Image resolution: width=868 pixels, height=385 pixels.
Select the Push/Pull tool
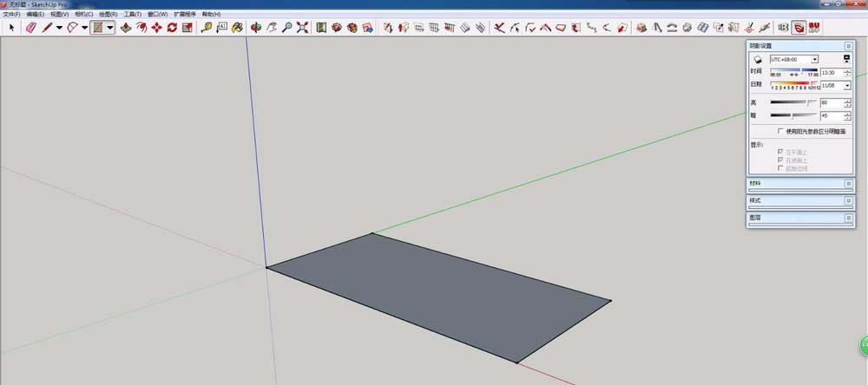pyautogui.click(x=126, y=28)
